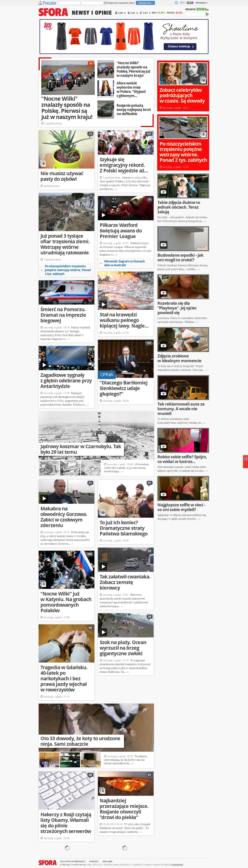Click the Newsy i opinie heading
248x868 pixels.
click(x=92, y=13)
